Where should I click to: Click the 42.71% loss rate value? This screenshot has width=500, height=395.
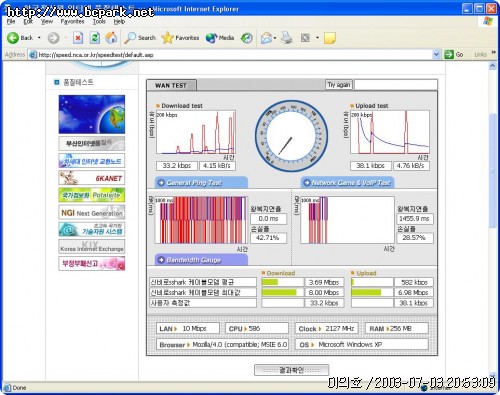pos(268,238)
